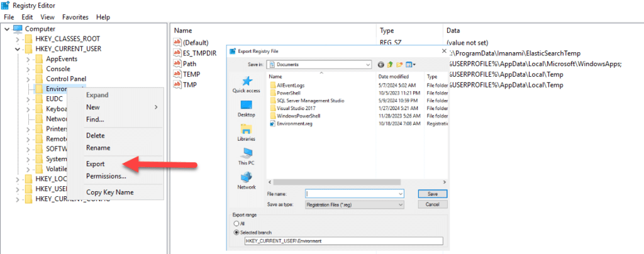Click the PowerShell folder icon
Viewport: 644px width, 254px height.
tap(273, 93)
